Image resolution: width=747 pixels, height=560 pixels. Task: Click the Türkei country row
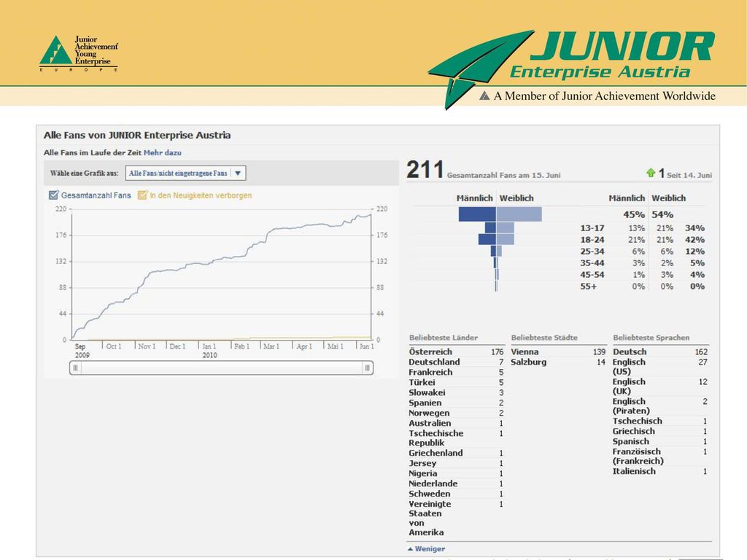pyautogui.click(x=456, y=382)
